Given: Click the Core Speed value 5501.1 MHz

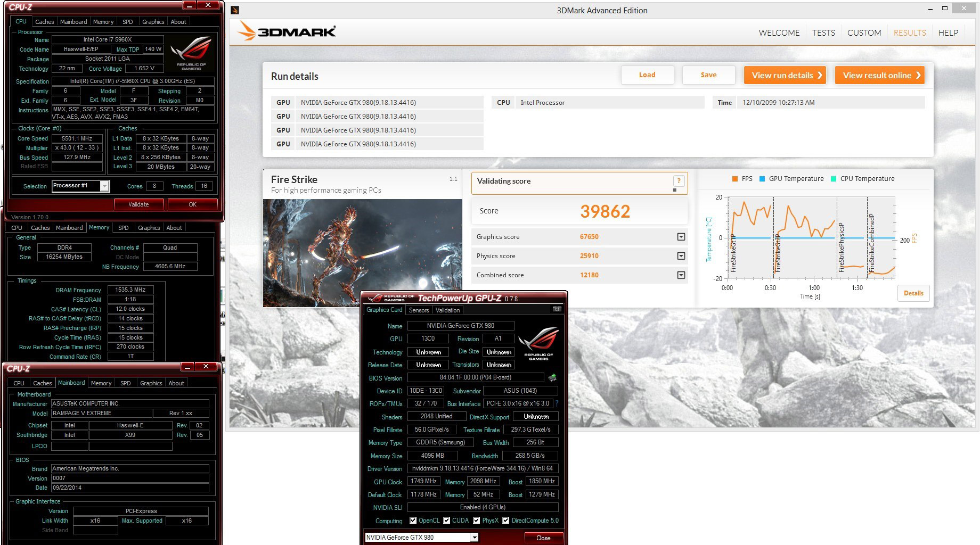Looking at the screenshot, I should [x=77, y=138].
